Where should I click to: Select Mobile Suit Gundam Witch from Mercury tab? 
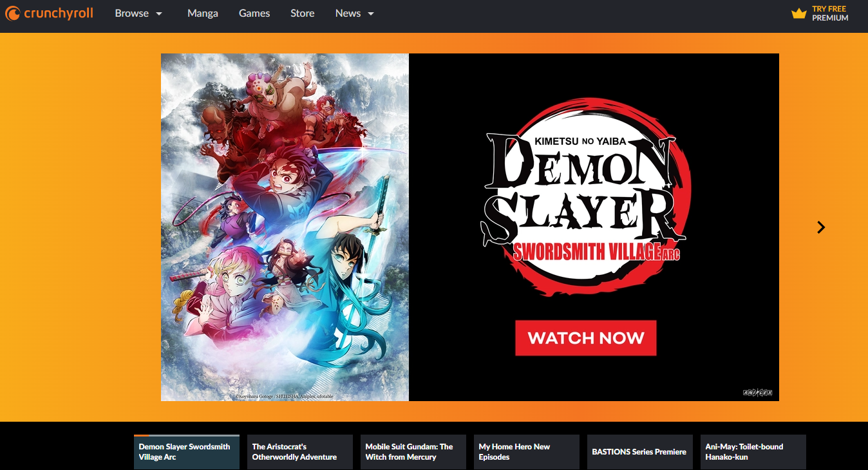point(413,452)
